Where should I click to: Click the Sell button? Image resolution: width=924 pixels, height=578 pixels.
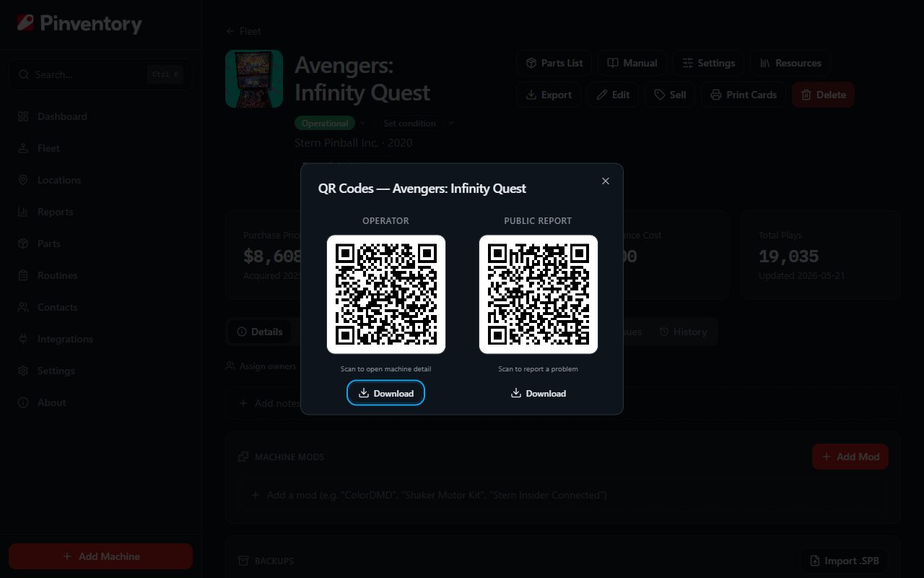pos(670,95)
